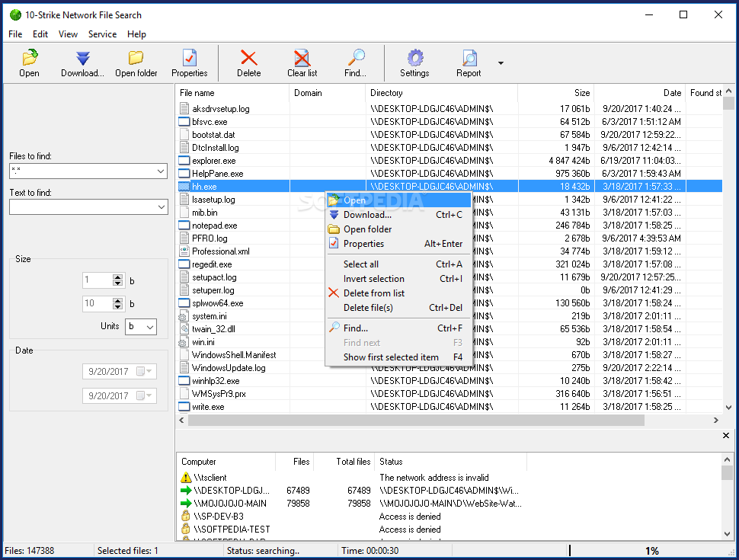Click the 10-Strike app icon in title bar
Viewport: 739px width, 560px height.
[15, 14]
